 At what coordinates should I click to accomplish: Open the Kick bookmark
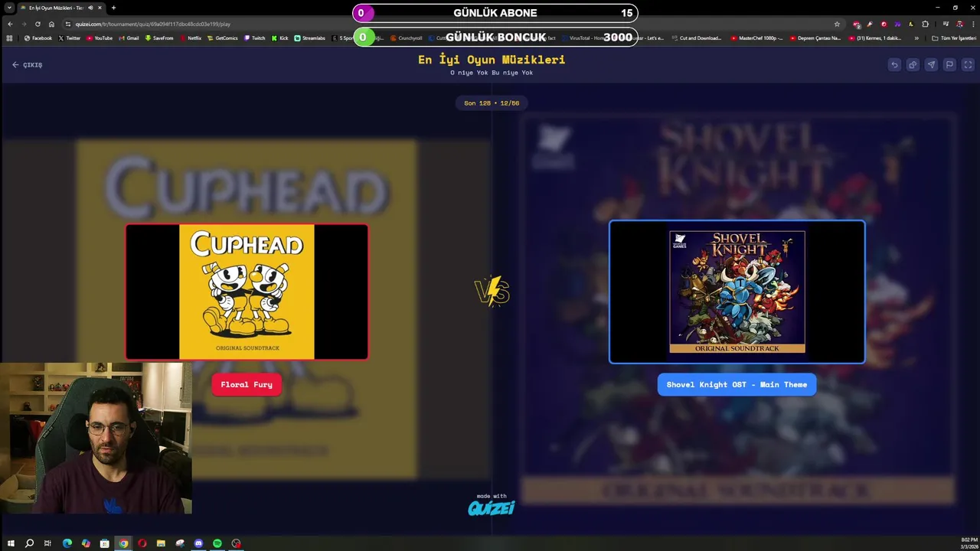point(279,38)
